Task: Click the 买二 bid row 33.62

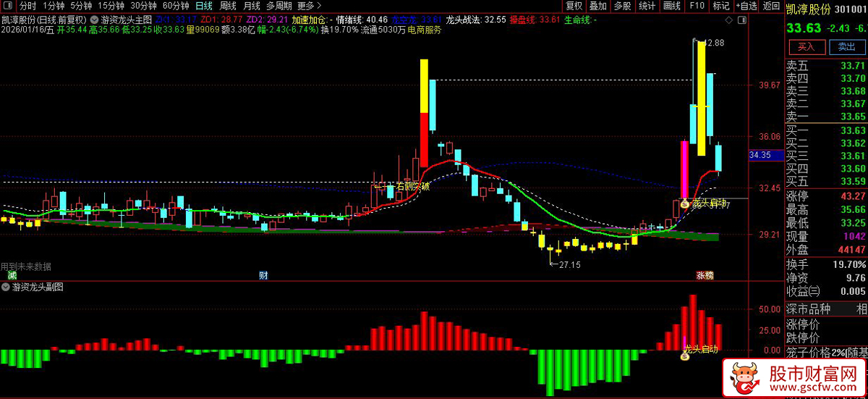Action: click(827, 143)
